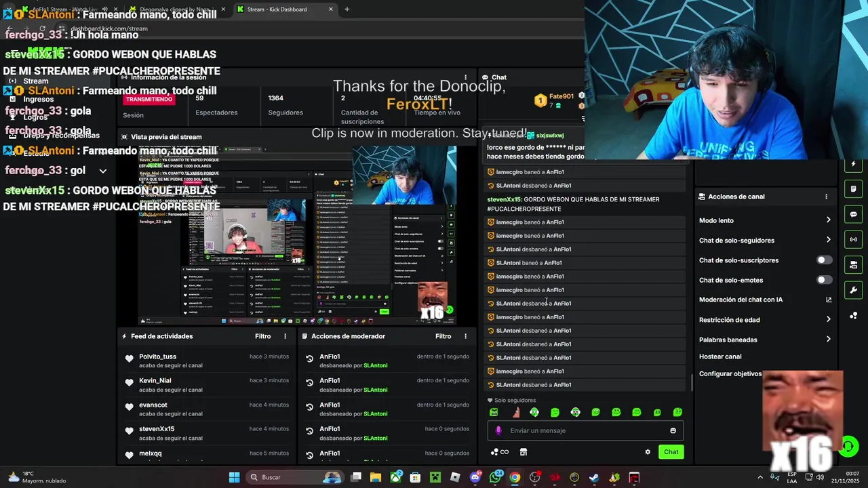The image size is (868, 488).
Task: Open the shop icon below message box
Action: 523,452
